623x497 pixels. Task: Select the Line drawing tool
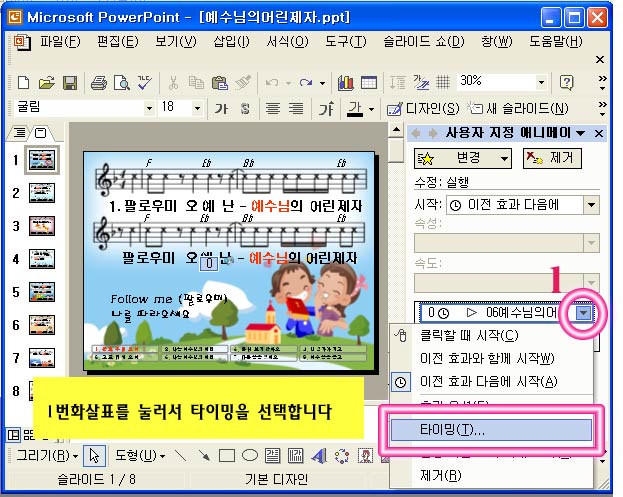tap(181, 455)
